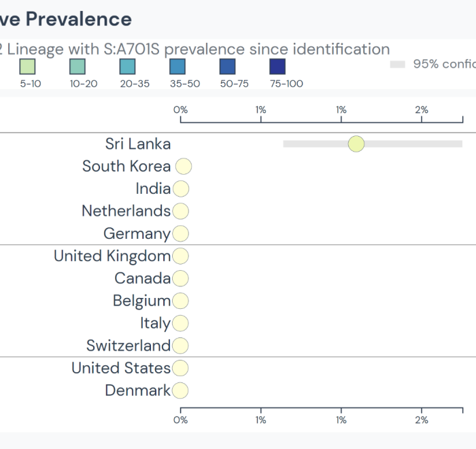This screenshot has width=476, height=449.
Task: Click the 95% confidence interval legend bar
Action: click(x=398, y=64)
